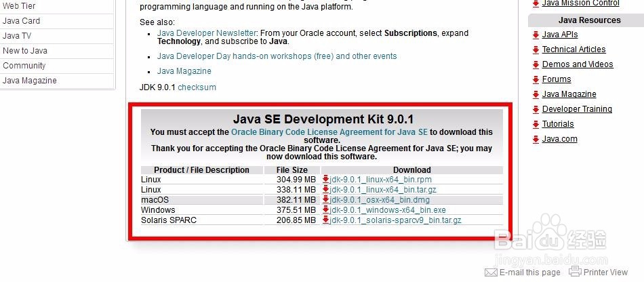Click the File Size column header
Viewport: 644px width, 282px height.
pos(292,170)
